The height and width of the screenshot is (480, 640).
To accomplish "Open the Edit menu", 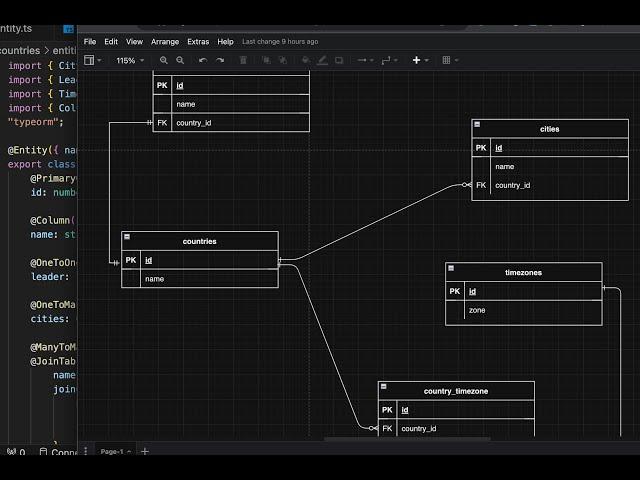I will [x=111, y=42].
